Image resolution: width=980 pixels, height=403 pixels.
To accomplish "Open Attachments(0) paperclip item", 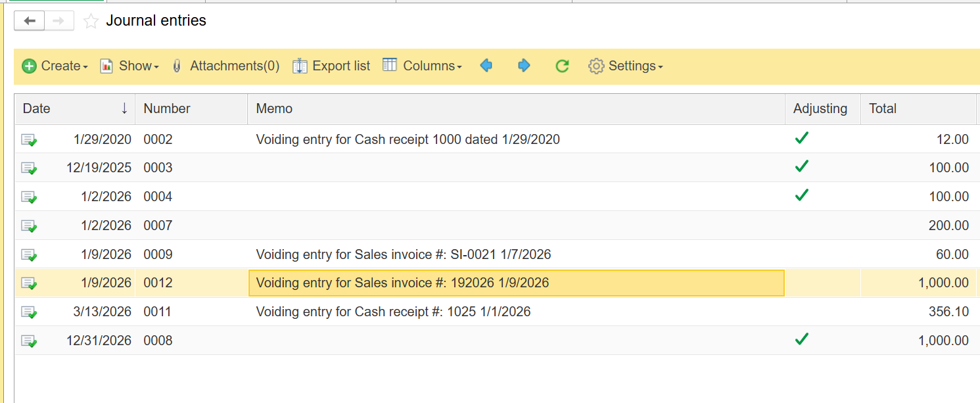I will [225, 66].
